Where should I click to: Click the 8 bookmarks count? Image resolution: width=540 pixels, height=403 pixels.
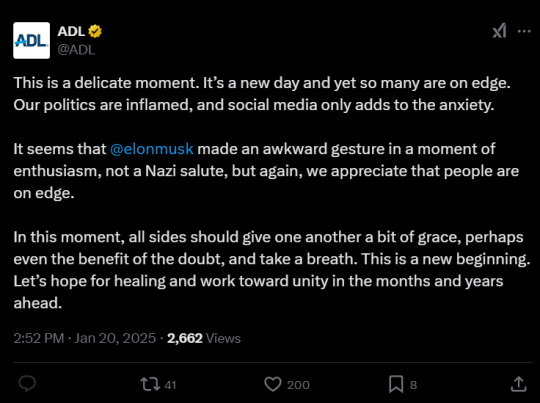[413, 385]
